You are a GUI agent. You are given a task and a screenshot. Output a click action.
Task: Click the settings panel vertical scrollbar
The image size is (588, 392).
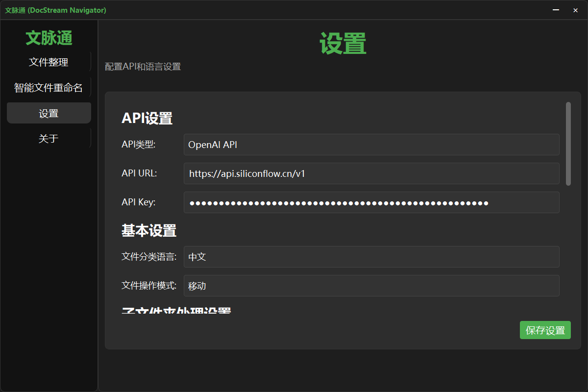click(x=568, y=144)
